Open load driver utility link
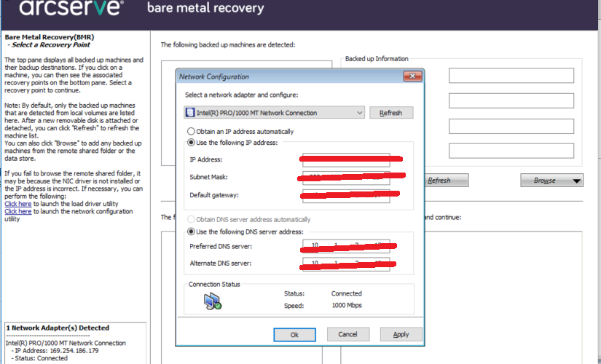This screenshot has width=601, height=364. tap(18, 204)
